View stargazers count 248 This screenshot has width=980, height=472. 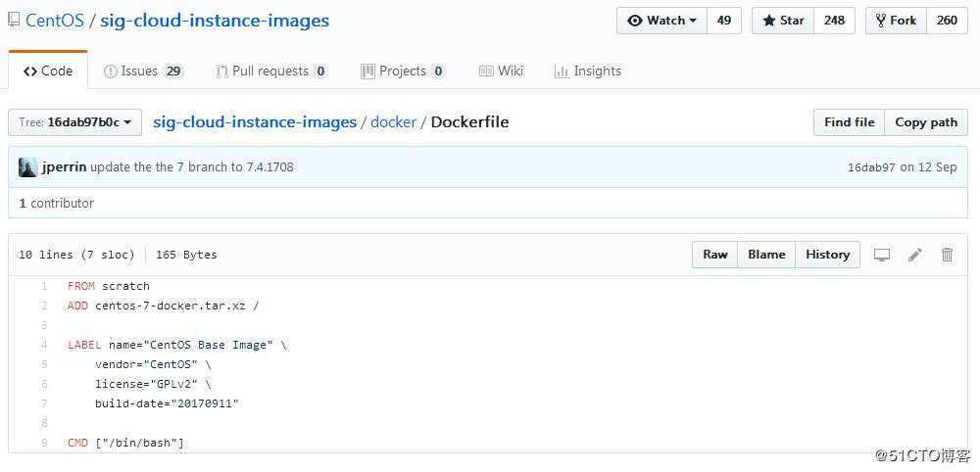(834, 21)
